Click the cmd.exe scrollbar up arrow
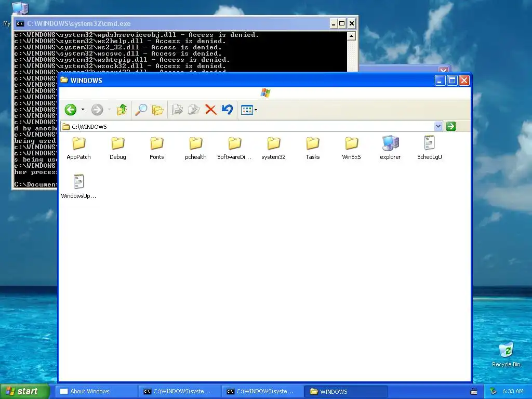Viewport: 532px width, 399px height. pos(352,36)
